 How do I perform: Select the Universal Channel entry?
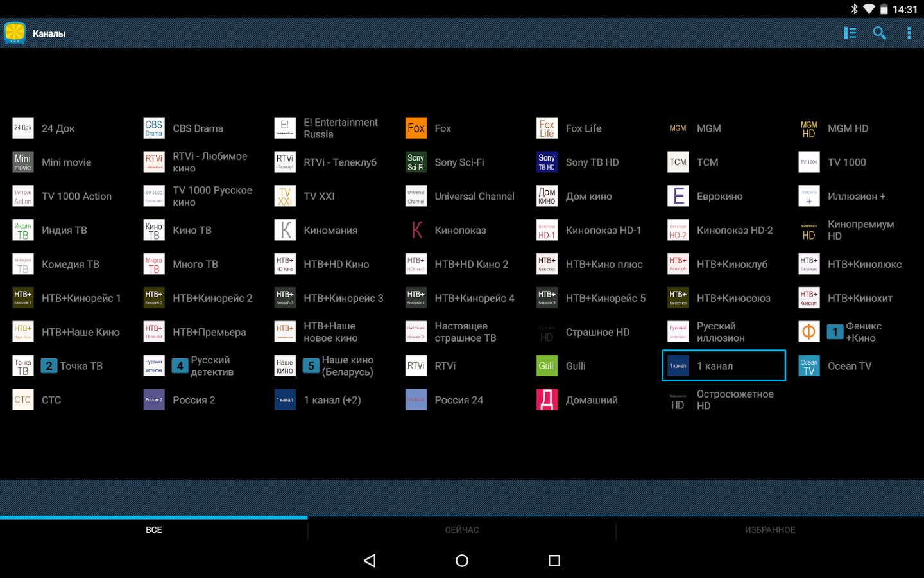[474, 197]
